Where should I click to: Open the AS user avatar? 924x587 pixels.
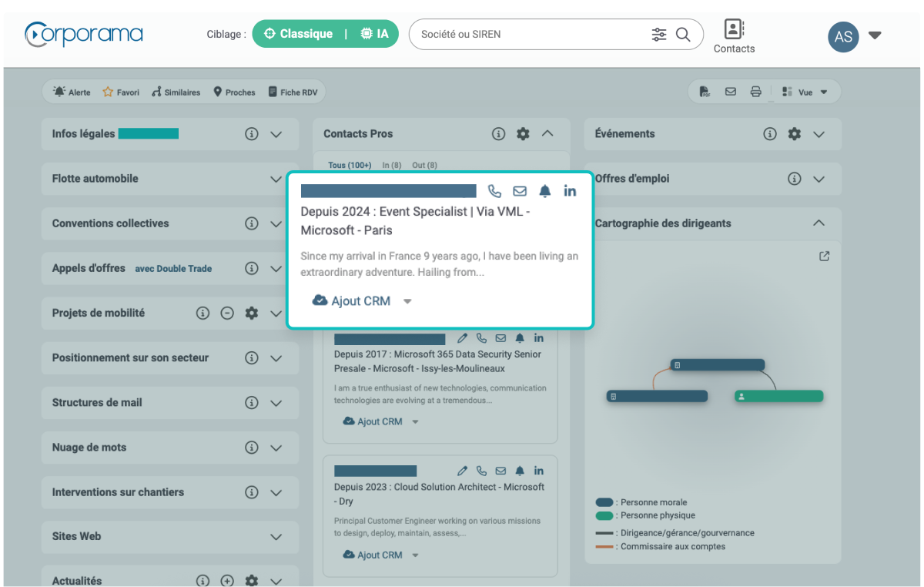(x=843, y=36)
